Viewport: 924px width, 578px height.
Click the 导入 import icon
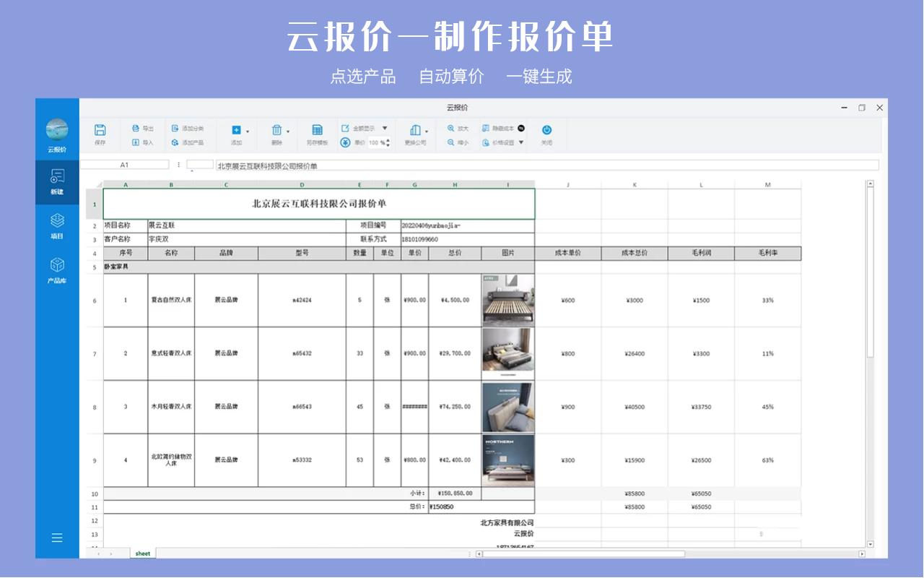tap(136, 142)
